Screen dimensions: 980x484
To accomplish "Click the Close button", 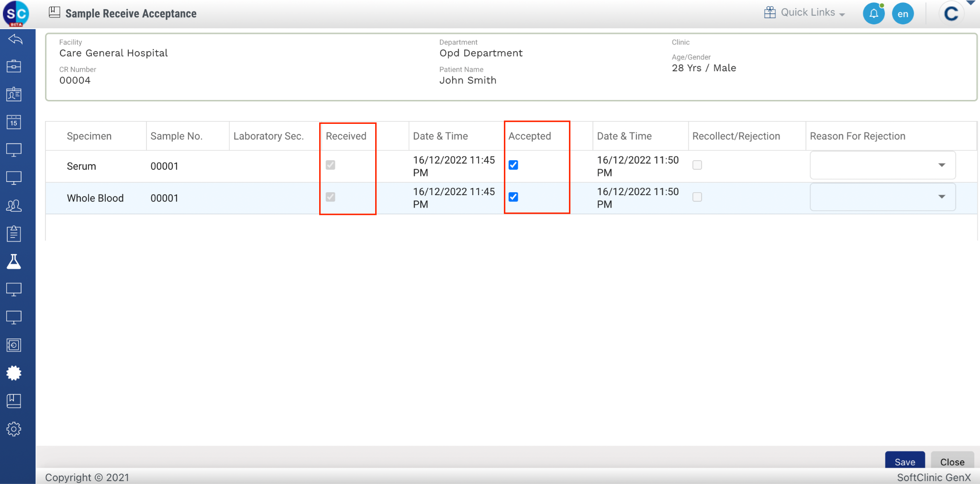I will (x=952, y=462).
